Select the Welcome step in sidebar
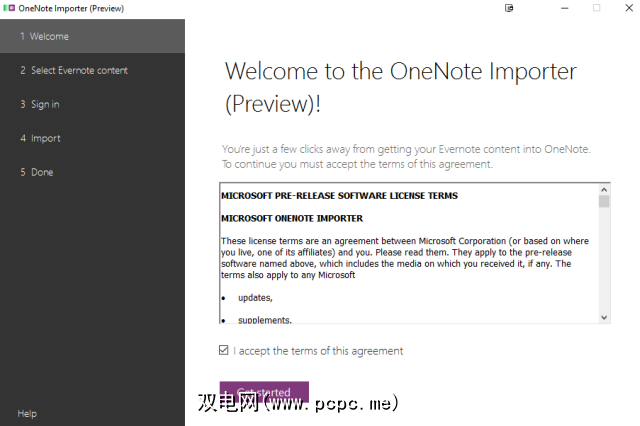Viewport: 640px width, 426px height. coord(92,36)
